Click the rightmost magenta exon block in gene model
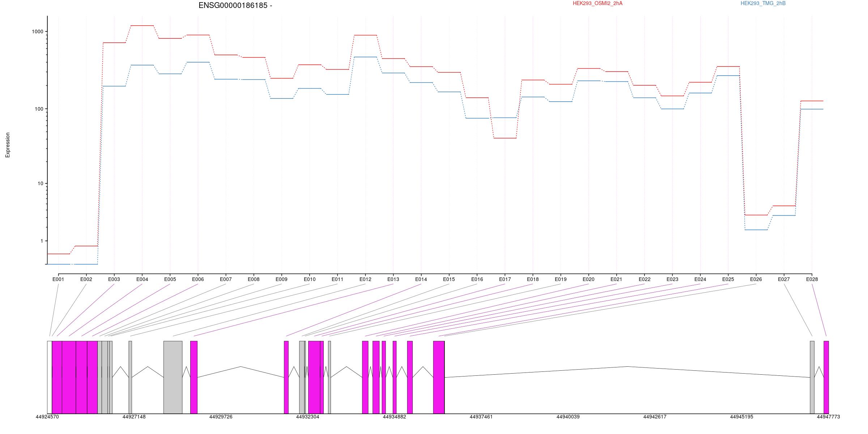The image size is (868, 434). (x=826, y=377)
